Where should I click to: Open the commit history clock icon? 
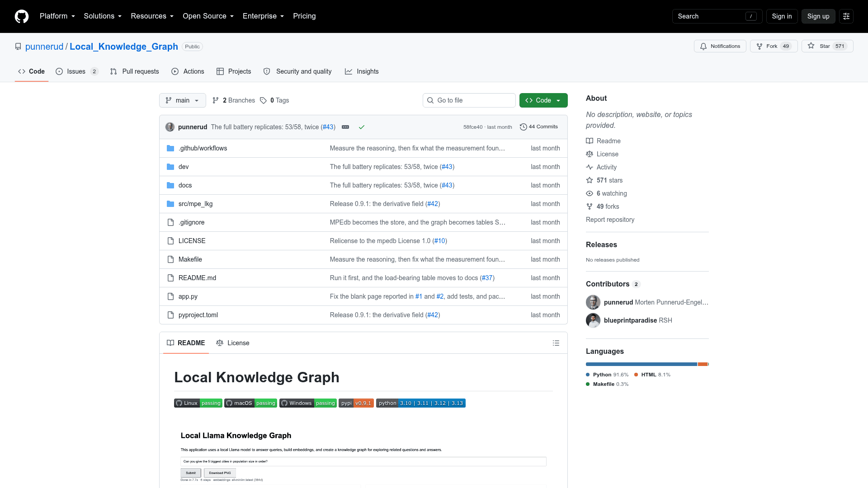coord(523,127)
